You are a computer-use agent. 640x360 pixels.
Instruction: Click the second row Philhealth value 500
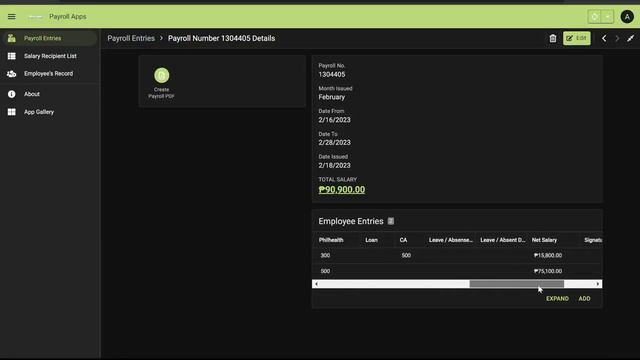(x=325, y=271)
